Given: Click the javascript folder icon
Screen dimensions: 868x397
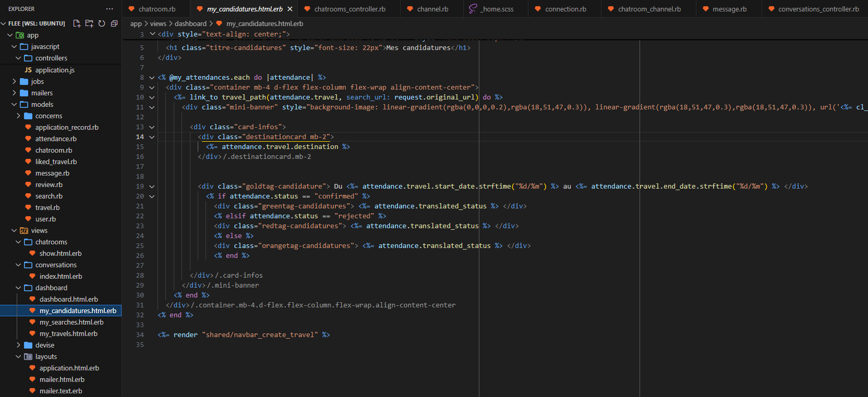Looking at the screenshot, I should point(24,46).
